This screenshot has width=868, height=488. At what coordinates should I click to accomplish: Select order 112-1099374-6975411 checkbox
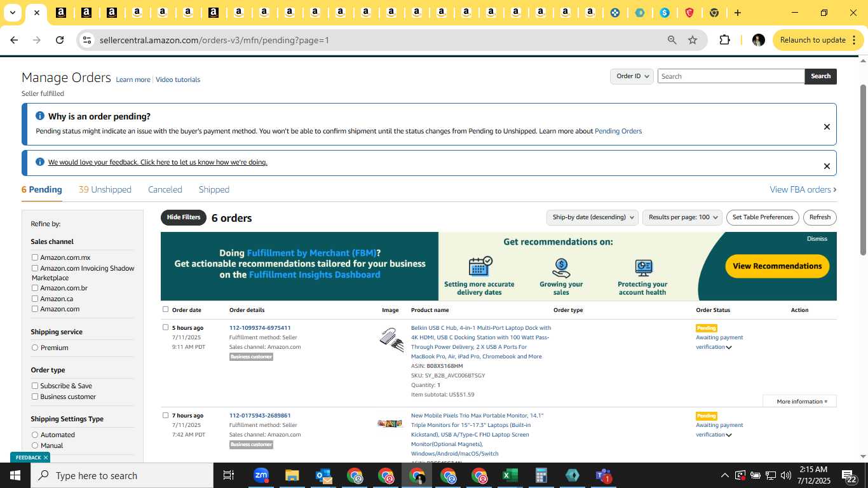click(166, 327)
